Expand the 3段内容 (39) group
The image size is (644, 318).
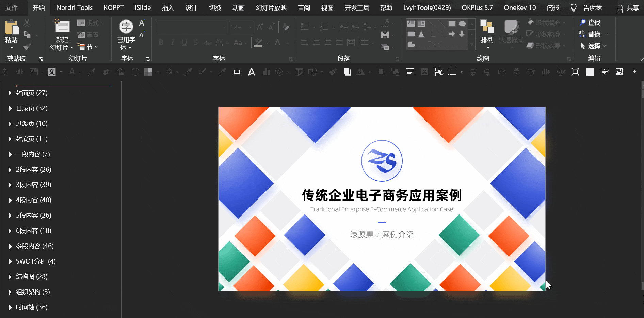(10, 185)
